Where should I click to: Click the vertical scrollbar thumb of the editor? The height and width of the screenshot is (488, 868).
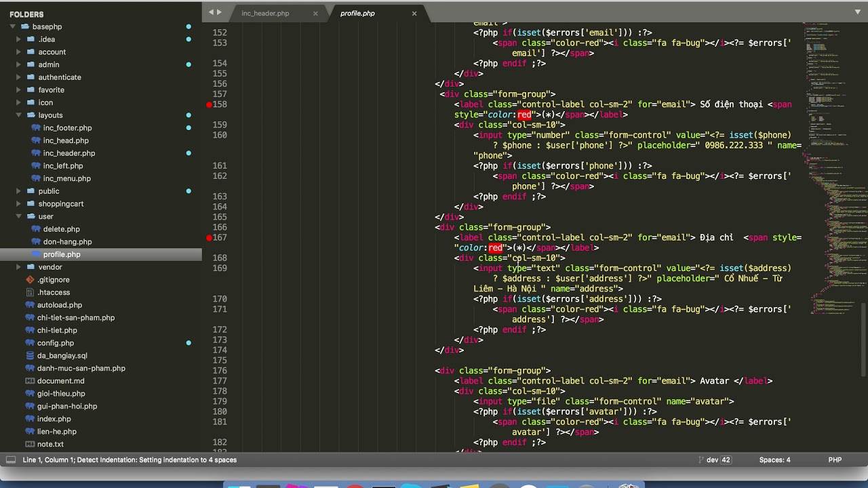point(864,339)
